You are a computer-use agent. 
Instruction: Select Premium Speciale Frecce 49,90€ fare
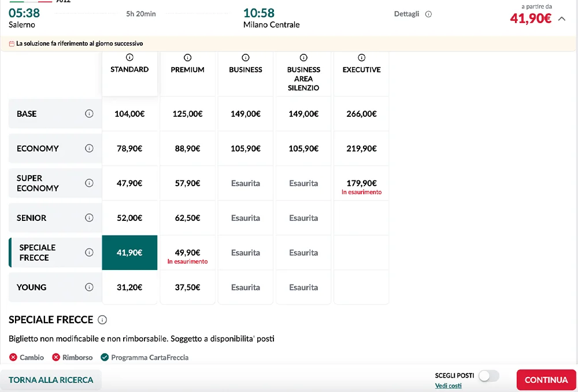pyautogui.click(x=187, y=253)
